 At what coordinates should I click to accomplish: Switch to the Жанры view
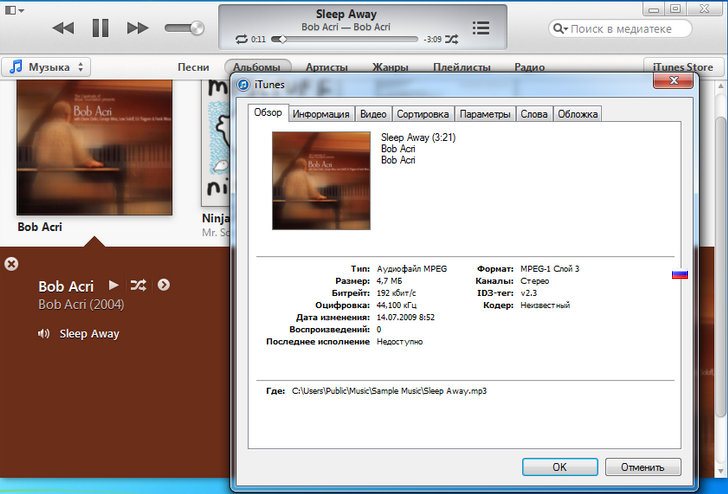click(390, 67)
